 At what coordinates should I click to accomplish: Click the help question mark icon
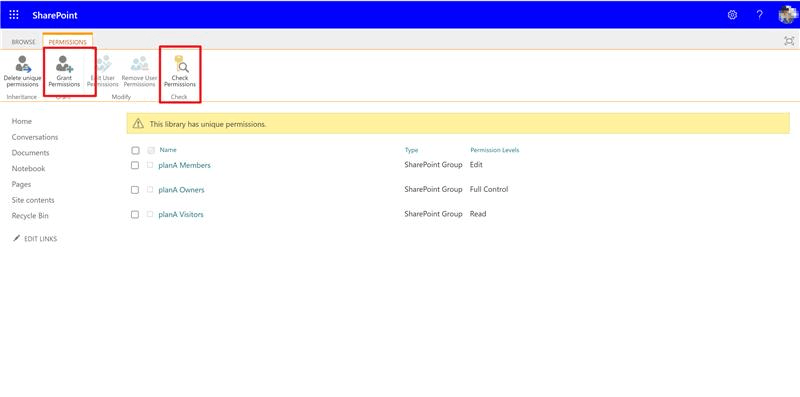(x=760, y=15)
